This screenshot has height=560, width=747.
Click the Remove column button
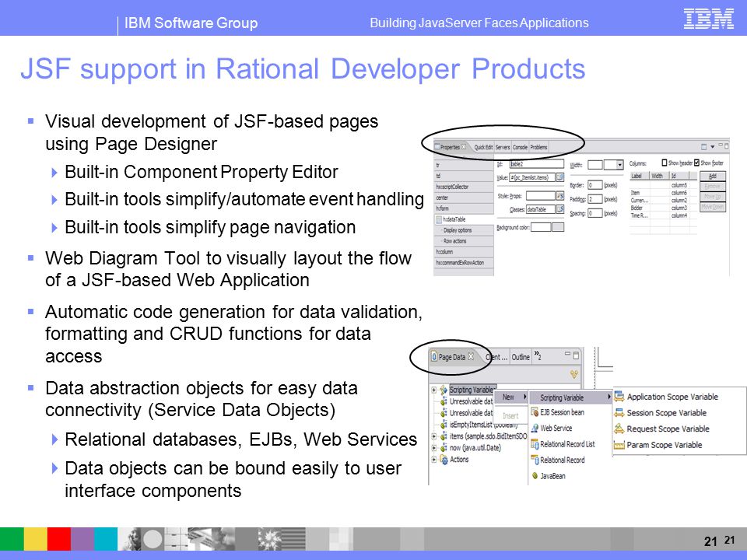(713, 186)
